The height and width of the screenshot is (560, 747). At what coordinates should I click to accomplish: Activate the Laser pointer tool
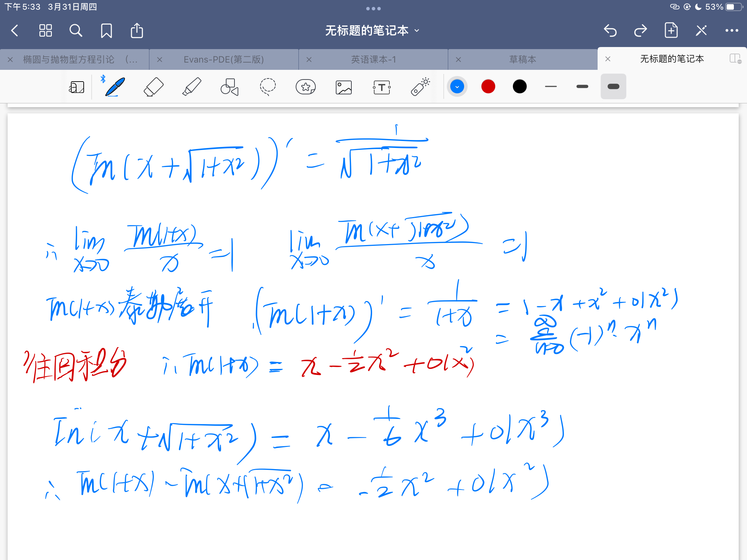pyautogui.click(x=420, y=87)
